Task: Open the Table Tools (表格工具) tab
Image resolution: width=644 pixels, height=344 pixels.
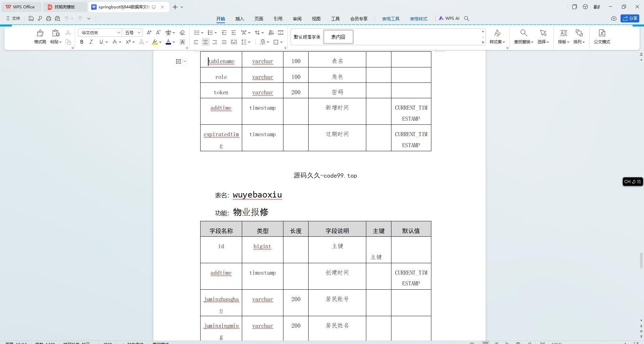Action: click(x=390, y=19)
